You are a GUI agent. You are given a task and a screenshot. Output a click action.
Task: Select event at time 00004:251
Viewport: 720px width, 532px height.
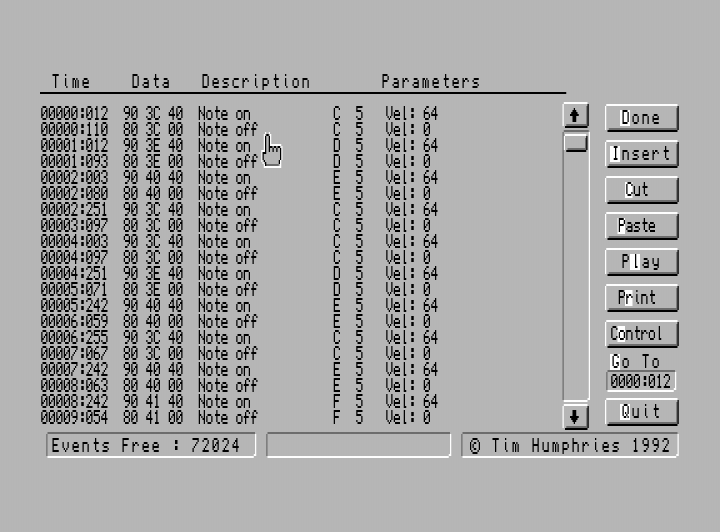(239, 274)
